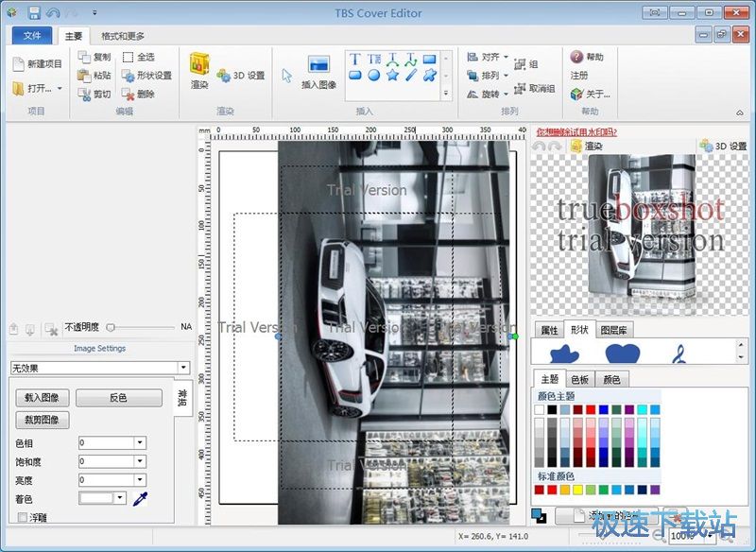Click the Insert Image (插入图像) icon
The width and height of the screenshot is (756, 552).
tap(318, 65)
